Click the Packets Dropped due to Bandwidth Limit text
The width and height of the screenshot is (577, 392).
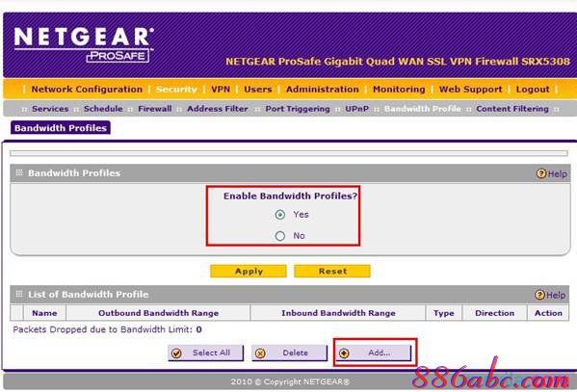click(108, 329)
